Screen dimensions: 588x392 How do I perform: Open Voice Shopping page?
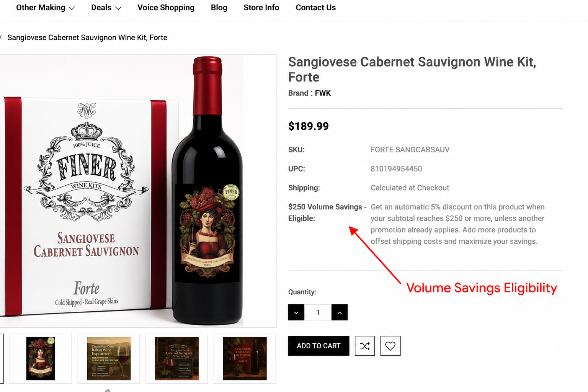(x=166, y=8)
